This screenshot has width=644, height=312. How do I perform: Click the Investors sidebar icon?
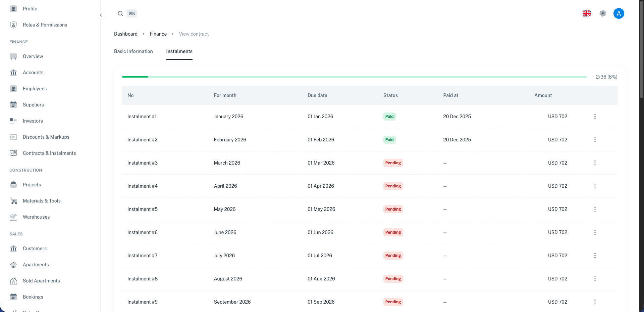[x=13, y=121]
